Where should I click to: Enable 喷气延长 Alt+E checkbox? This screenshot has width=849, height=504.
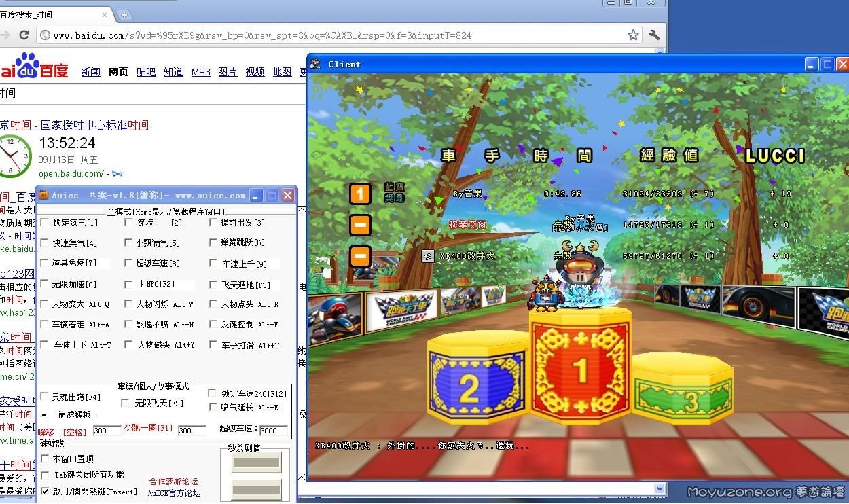(213, 407)
